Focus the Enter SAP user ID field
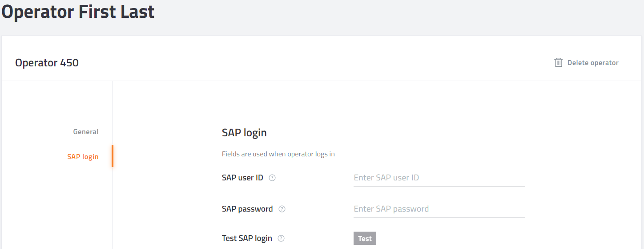 pyautogui.click(x=439, y=178)
